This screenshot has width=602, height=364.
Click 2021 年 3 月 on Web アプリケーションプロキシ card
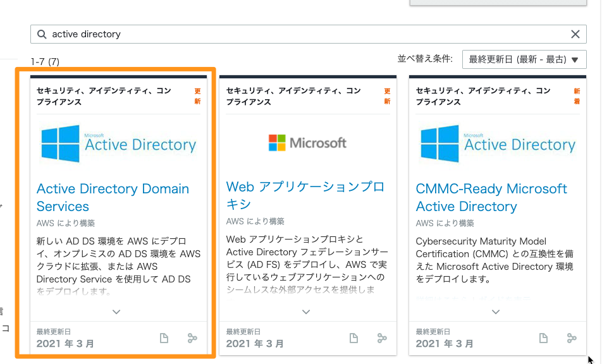pos(255,344)
